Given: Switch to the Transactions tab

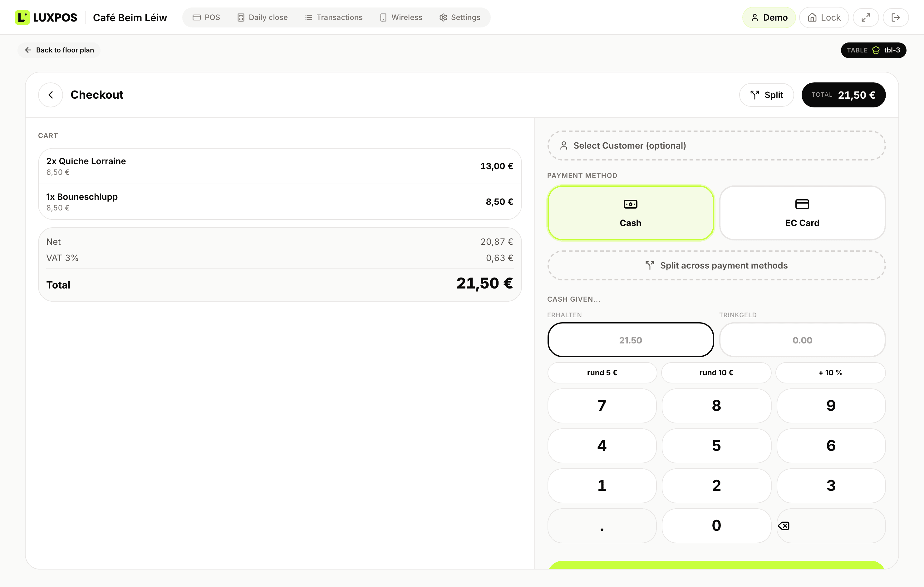Looking at the screenshot, I should coord(333,17).
